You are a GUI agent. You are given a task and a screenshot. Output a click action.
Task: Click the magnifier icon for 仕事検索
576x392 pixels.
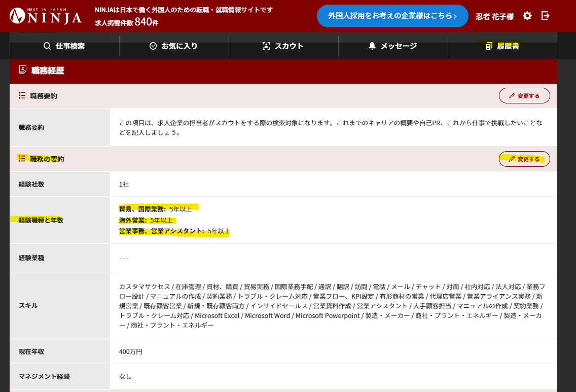tap(47, 46)
